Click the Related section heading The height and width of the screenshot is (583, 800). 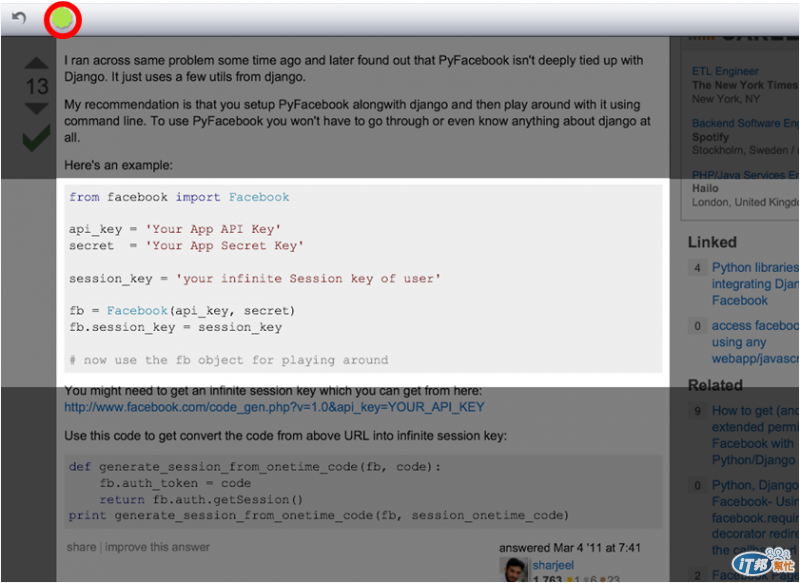pos(715,385)
